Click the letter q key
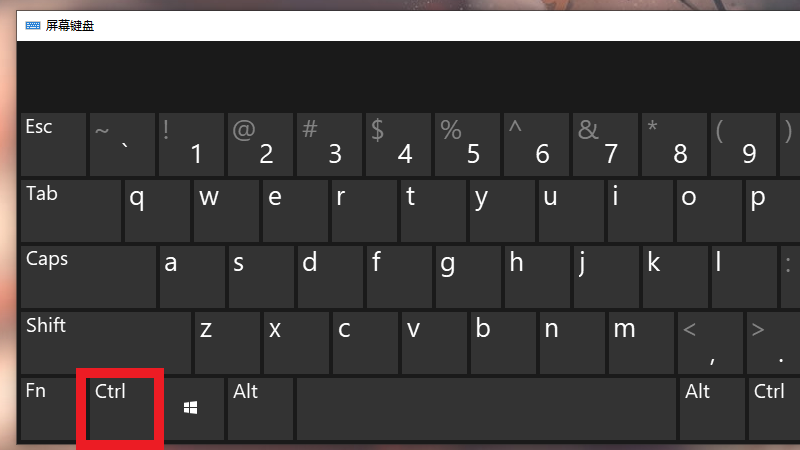800x450 pixels. tap(157, 211)
